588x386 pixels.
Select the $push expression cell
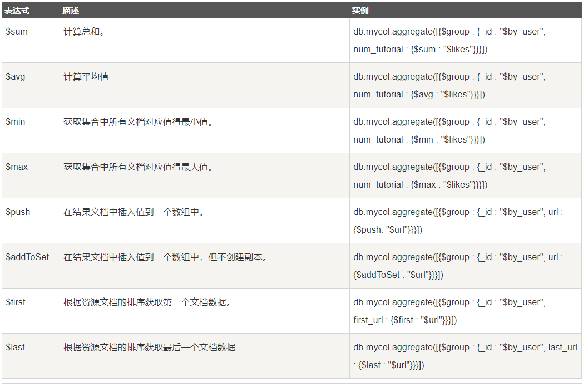[31, 221]
